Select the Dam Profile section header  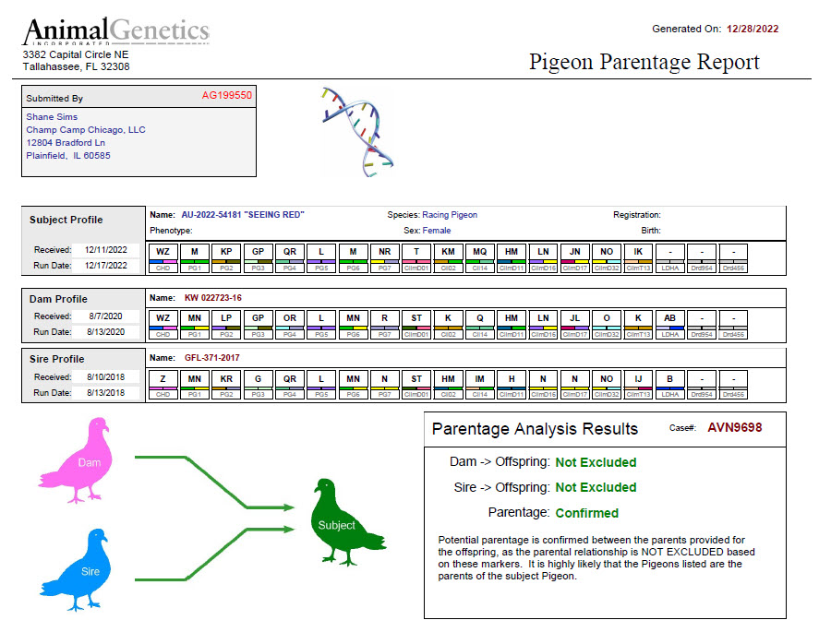(57, 299)
